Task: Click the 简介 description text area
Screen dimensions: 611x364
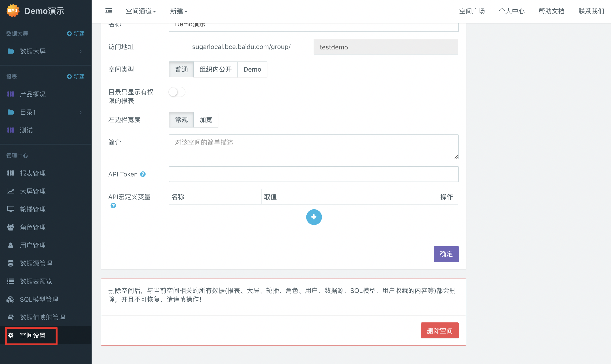Action: click(x=314, y=147)
